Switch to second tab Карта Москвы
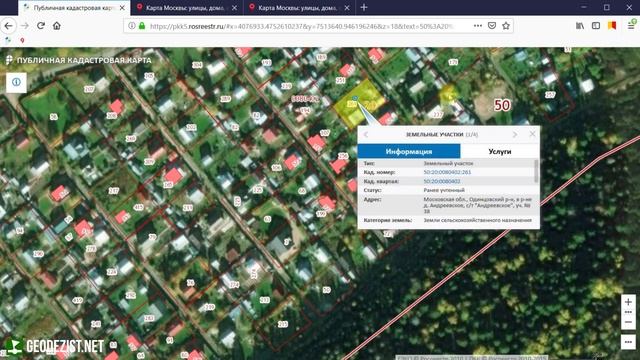 (187, 8)
